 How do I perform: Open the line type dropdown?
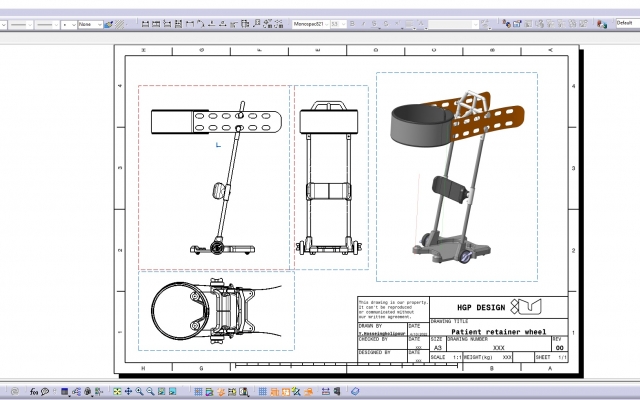pyautogui.click(x=47, y=24)
